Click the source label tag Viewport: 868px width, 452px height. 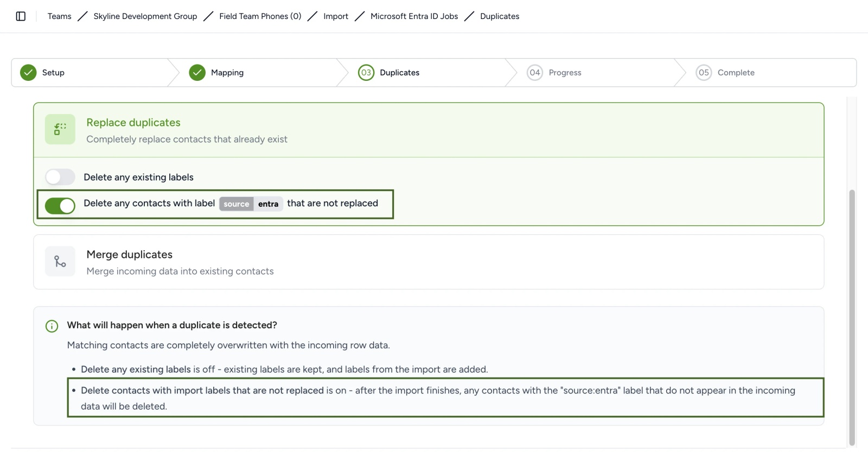click(x=237, y=204)
